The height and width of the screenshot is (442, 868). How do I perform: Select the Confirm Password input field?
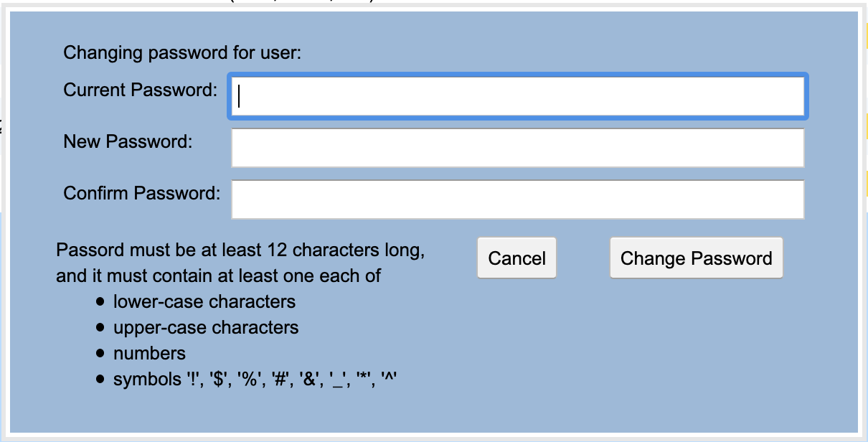tap(517, 199)
